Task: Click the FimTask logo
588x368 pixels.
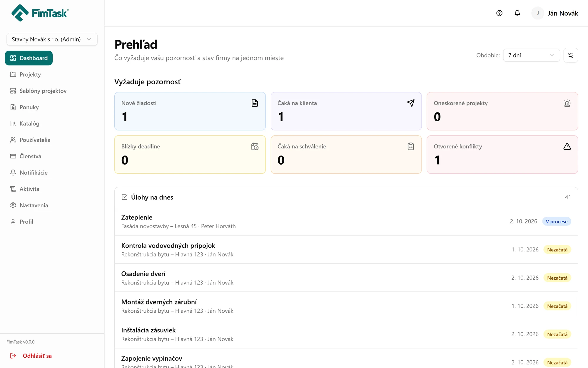Action: [40, 13]
